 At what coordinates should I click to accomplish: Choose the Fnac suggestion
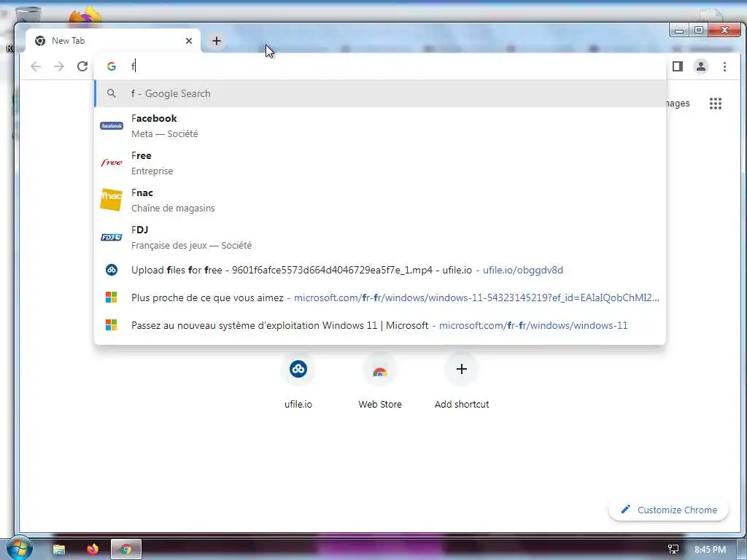[x=380, y=200]
